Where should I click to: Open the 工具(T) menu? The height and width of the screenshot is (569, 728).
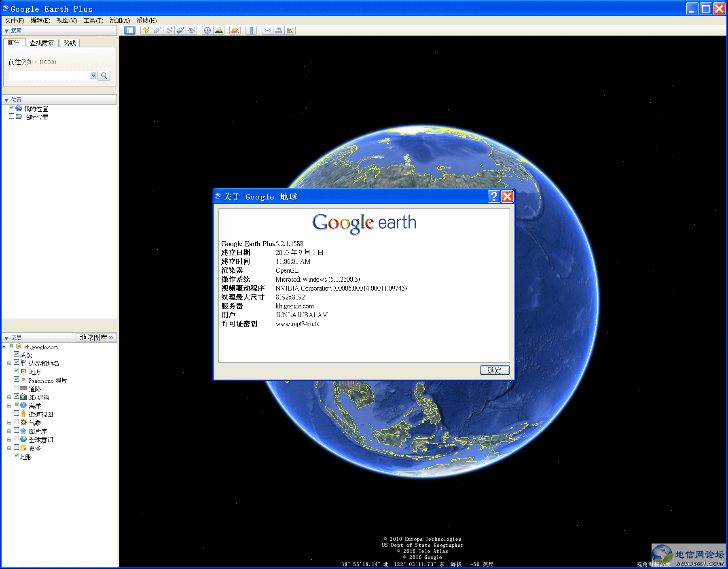[93, 20]
